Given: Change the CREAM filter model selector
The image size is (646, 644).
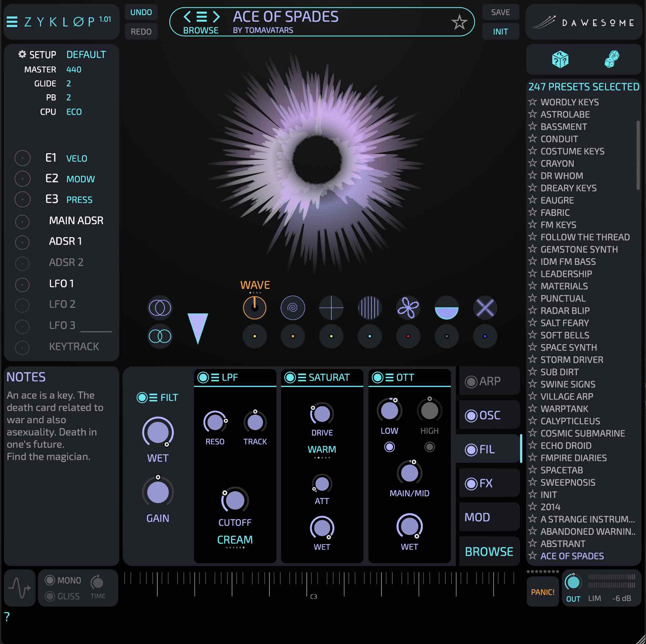Looking at the screenshot, I should coord(235,540).
